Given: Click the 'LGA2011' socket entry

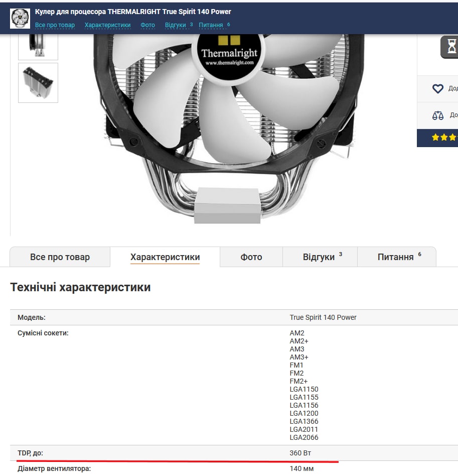Looking at the screenshot, I should pos(304,429).
